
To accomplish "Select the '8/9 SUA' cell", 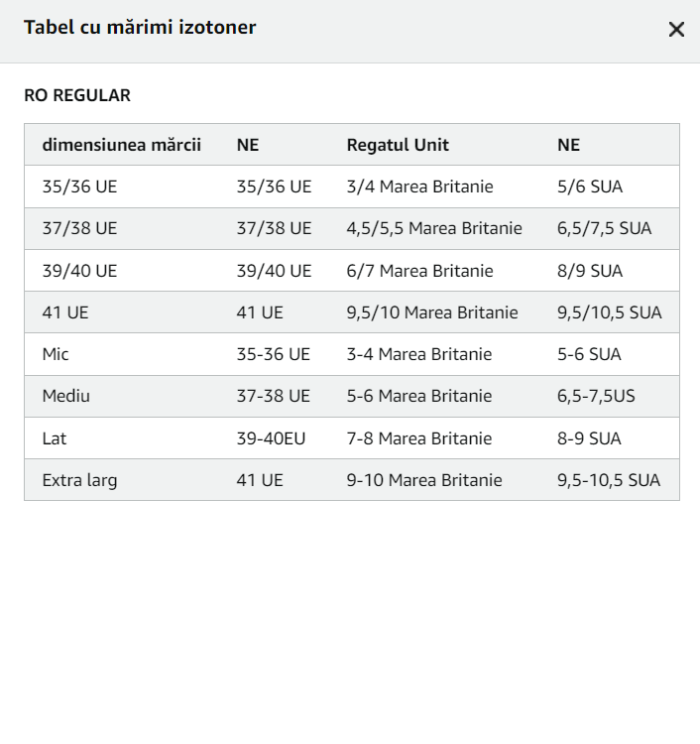I will click(590, 271).
